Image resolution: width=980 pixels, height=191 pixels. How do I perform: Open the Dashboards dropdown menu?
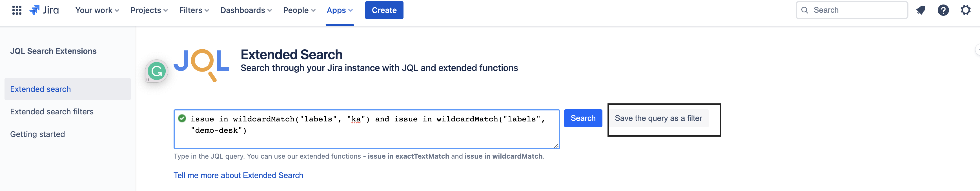point(246,10)
